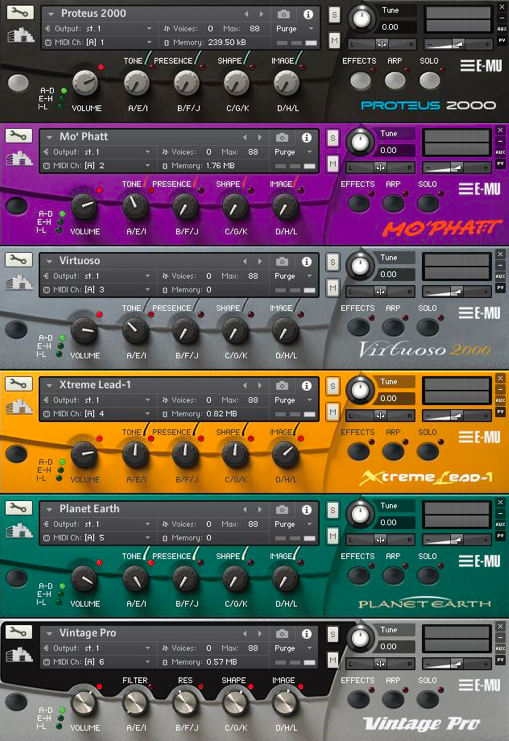Viewport: 509px width, 741px height.
Task: Show info for Proteus 2000 instrument
Action: tap(308, 14)
